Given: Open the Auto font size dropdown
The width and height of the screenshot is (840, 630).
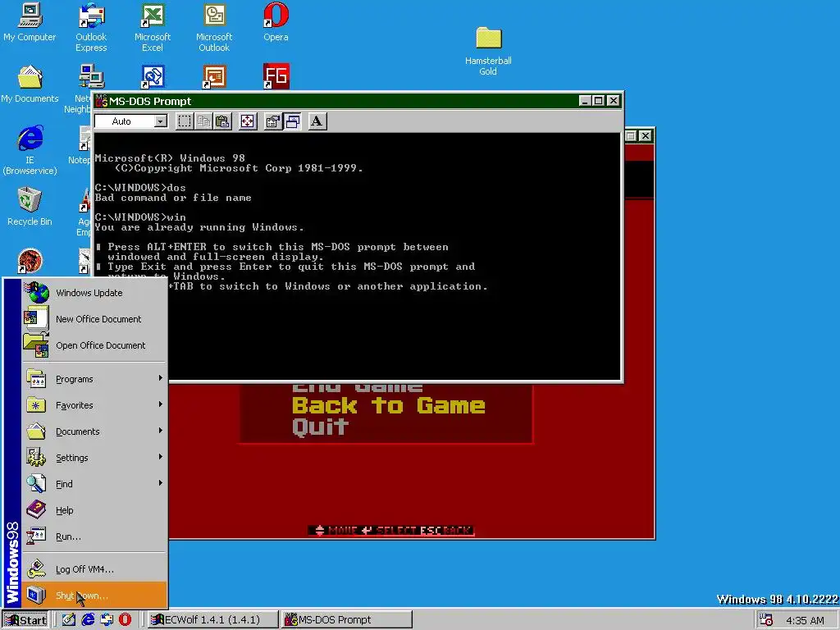Looking at the screenshot, I should (x=160, y=121).
